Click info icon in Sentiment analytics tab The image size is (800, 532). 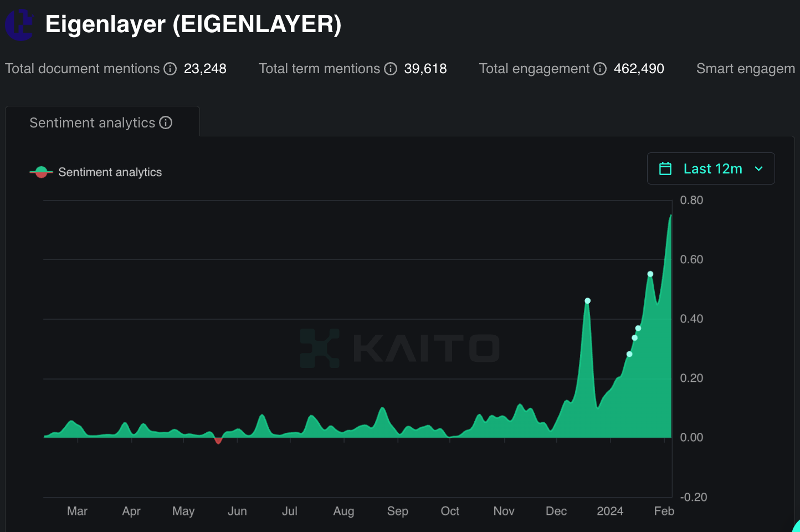[x=166, y=122]
